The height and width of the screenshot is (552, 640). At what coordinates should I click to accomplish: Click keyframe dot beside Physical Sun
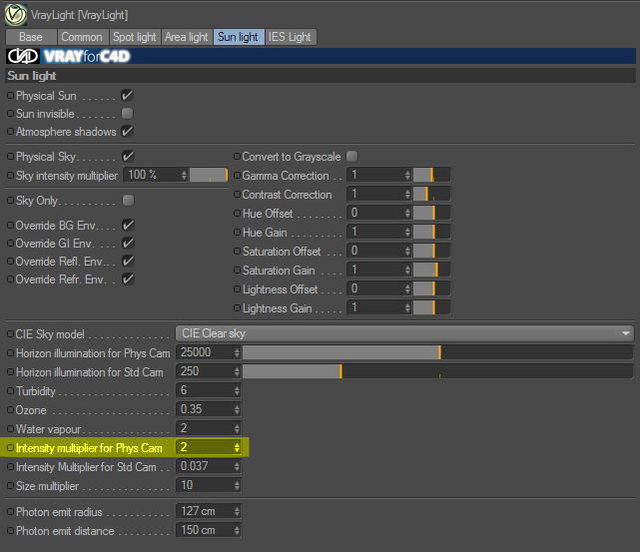coord(11,96)
